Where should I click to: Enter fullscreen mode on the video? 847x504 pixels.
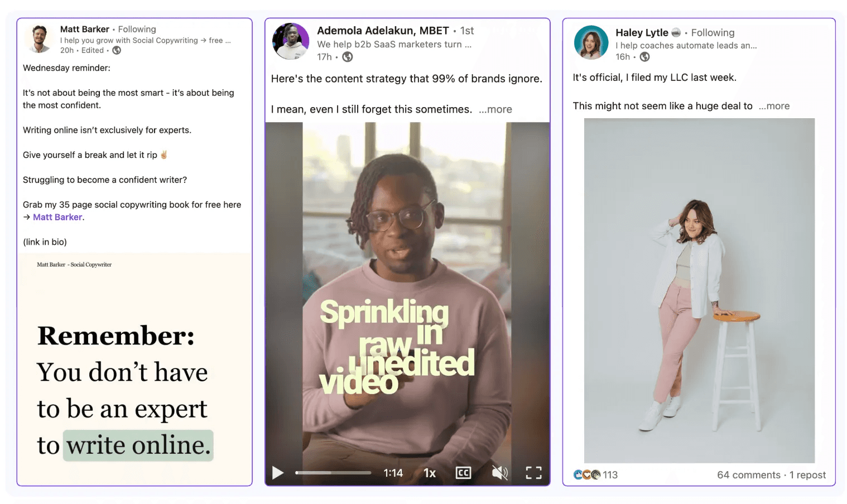pyautogui.click(x=534, y=473)
